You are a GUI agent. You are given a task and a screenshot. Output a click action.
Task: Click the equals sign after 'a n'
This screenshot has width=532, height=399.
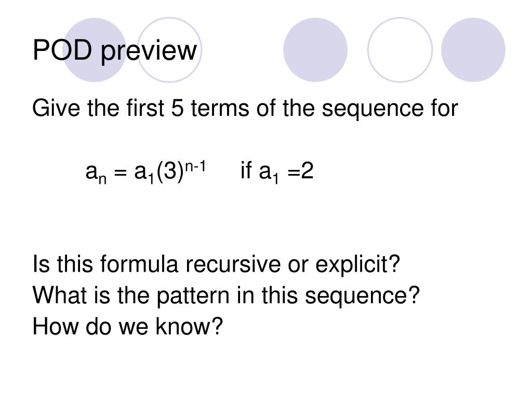pos(120,172)
